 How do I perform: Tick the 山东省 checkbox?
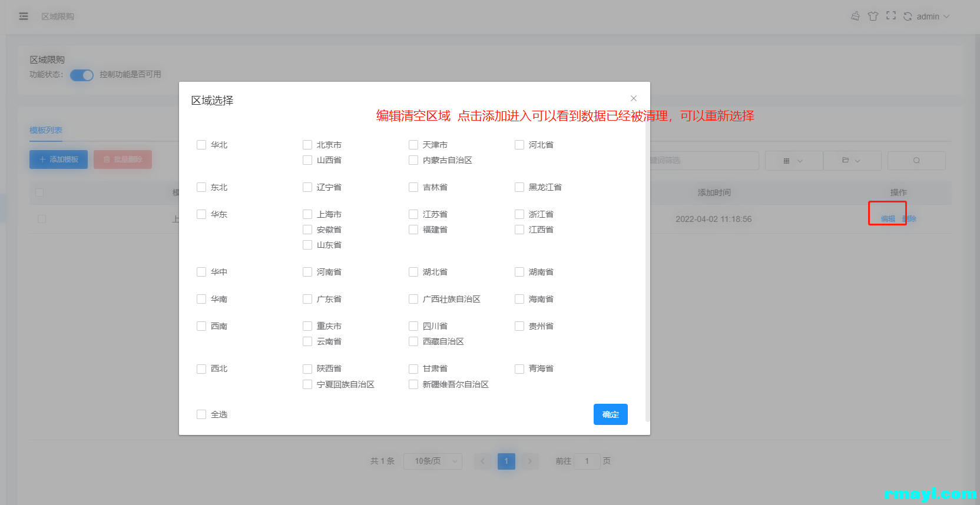(x=307, y=245)
